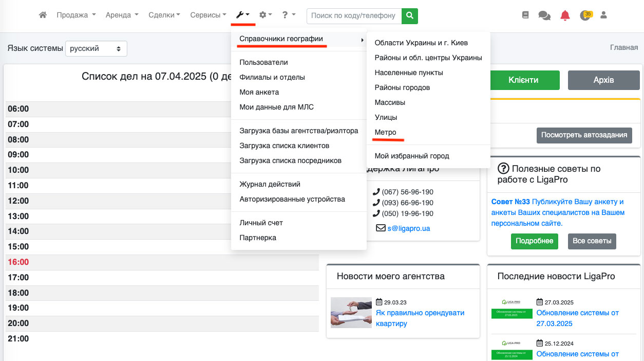Choose Загрузка базы агентства/риэлтора
This screenshot has height=361, width=644.
pos(299,131)
